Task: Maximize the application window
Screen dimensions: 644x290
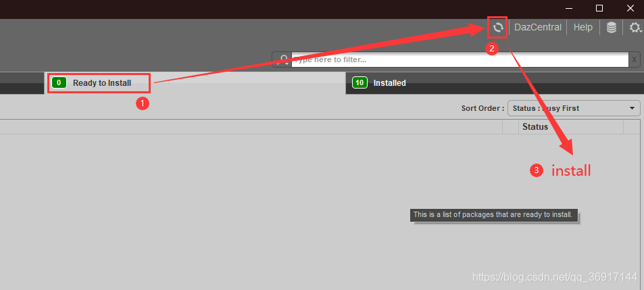Action: coord(599,8)
